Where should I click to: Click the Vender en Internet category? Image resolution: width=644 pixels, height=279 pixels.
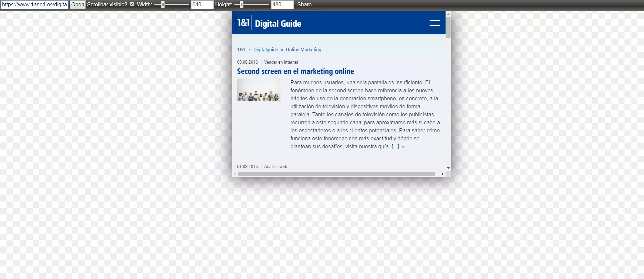281,62
